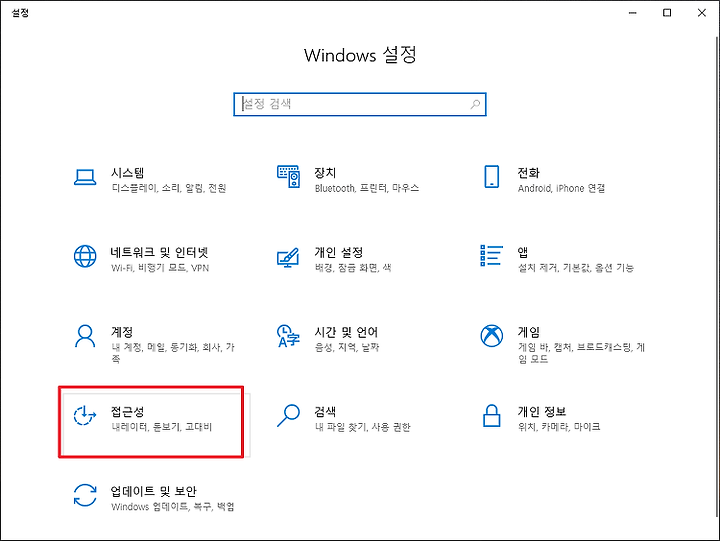Minimize the 설정 window
The height and width of the screenshot is (541, 720).
633,13
